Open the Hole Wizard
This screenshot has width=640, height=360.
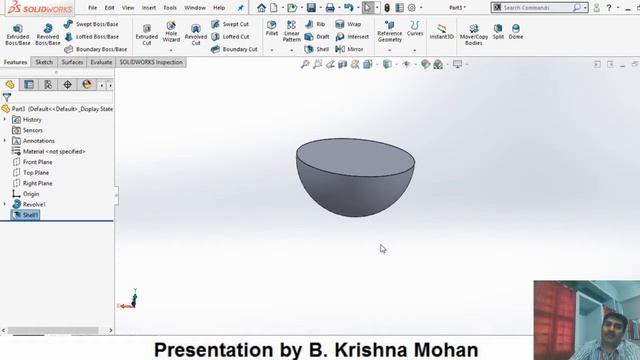pos(171,32)
